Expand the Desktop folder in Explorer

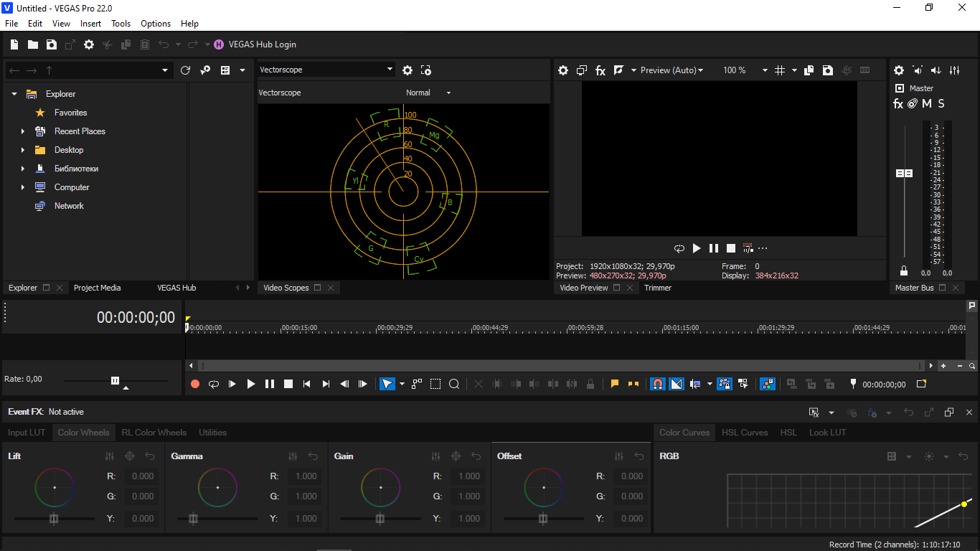coord(23,150)
